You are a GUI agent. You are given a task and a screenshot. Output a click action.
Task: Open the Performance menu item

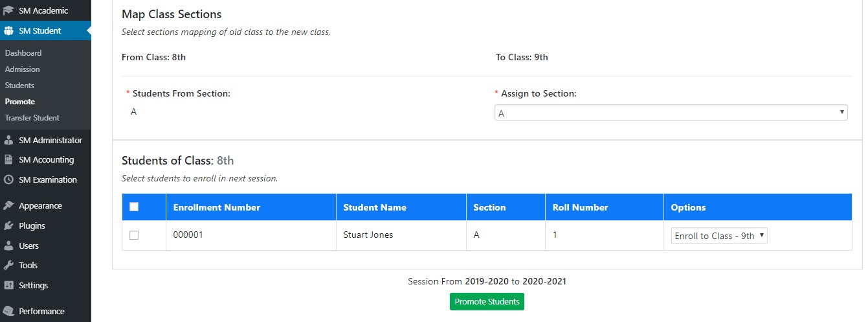tap(41, 312)
